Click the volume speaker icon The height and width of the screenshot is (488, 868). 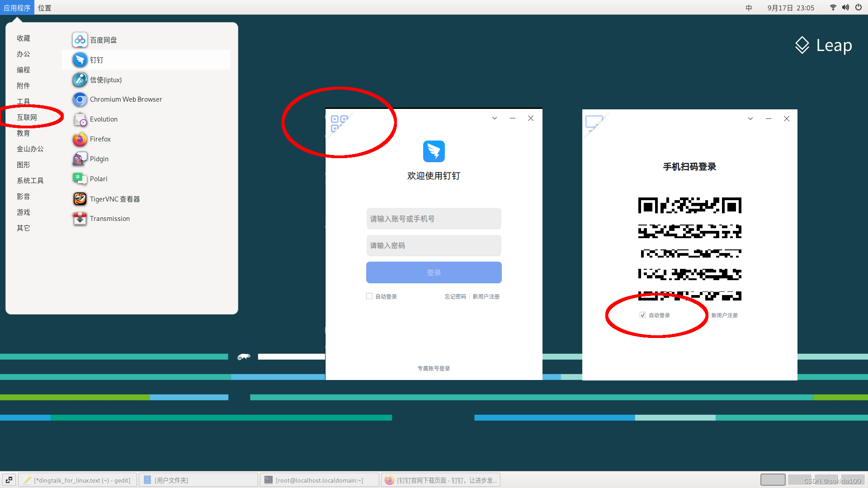click(845, 7)
